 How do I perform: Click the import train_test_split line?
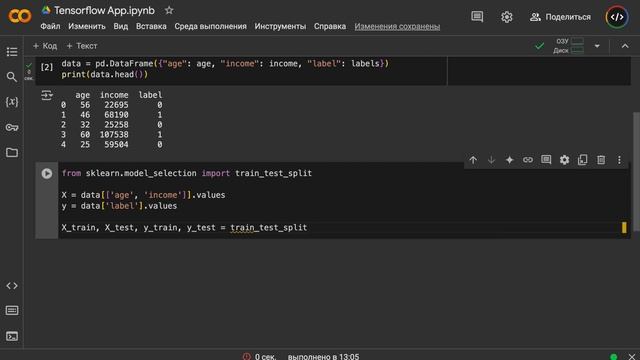[x=187, y=173]
